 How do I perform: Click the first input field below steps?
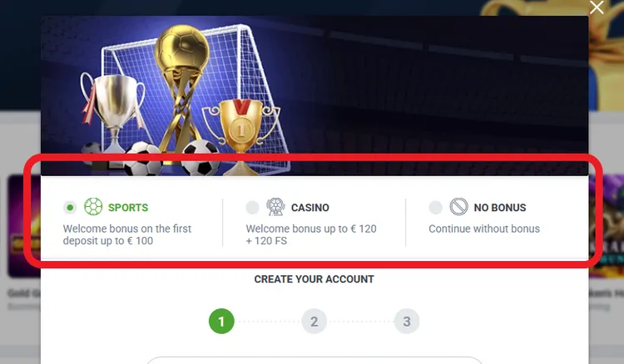pyautogui.click(x=314, y=360)
